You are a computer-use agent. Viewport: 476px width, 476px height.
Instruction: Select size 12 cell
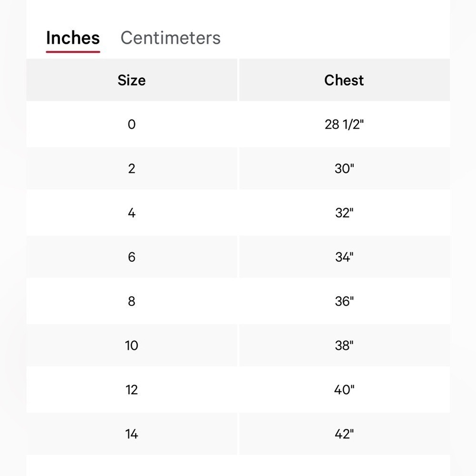click(132, 389)
